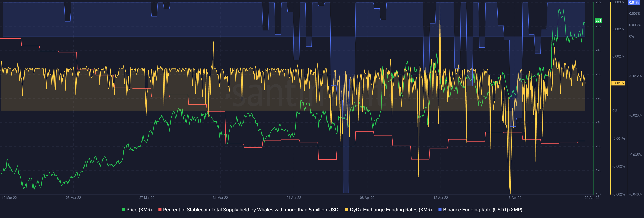The width and height of the screenshot is (644, 218).
Task: Select the 04 Apr 22 date label
Action: 294,198
